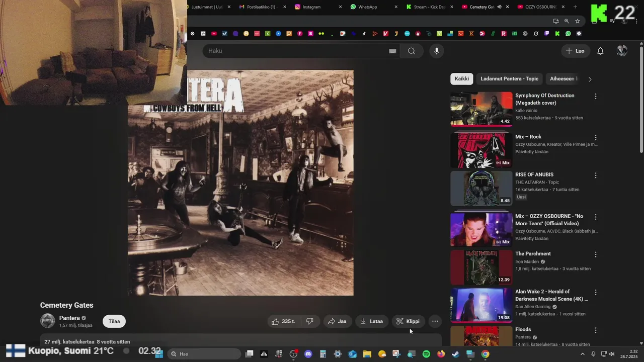The width and height of the screenshot is (644, 362).
Task: Open Symphony Of Destruction video thumbnail
Action: pos(481,108)
